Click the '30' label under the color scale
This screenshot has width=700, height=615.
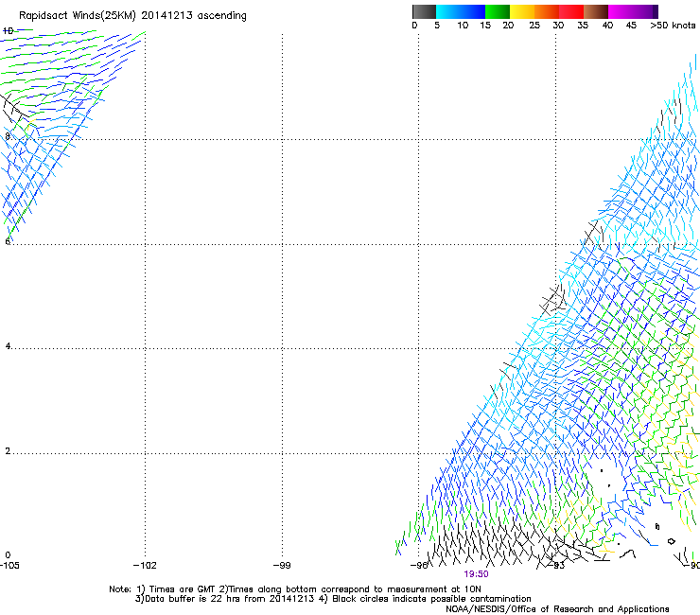click(558, 26)
